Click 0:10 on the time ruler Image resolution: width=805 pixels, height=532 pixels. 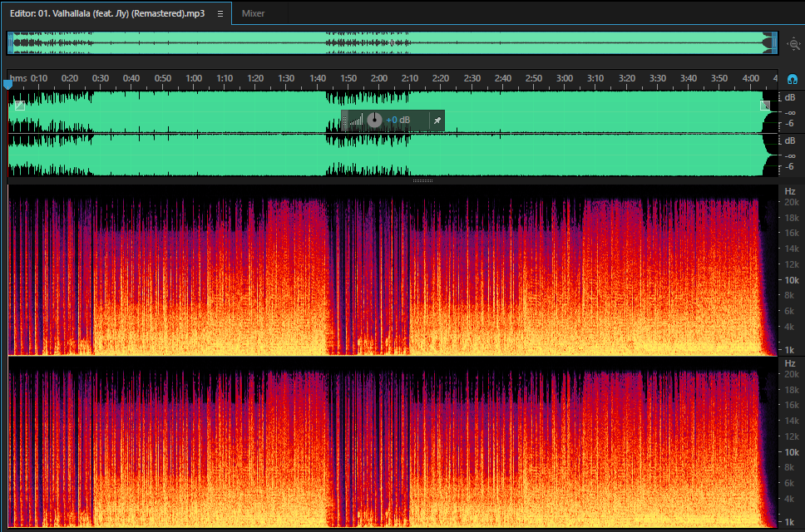(x=39, y=78)
